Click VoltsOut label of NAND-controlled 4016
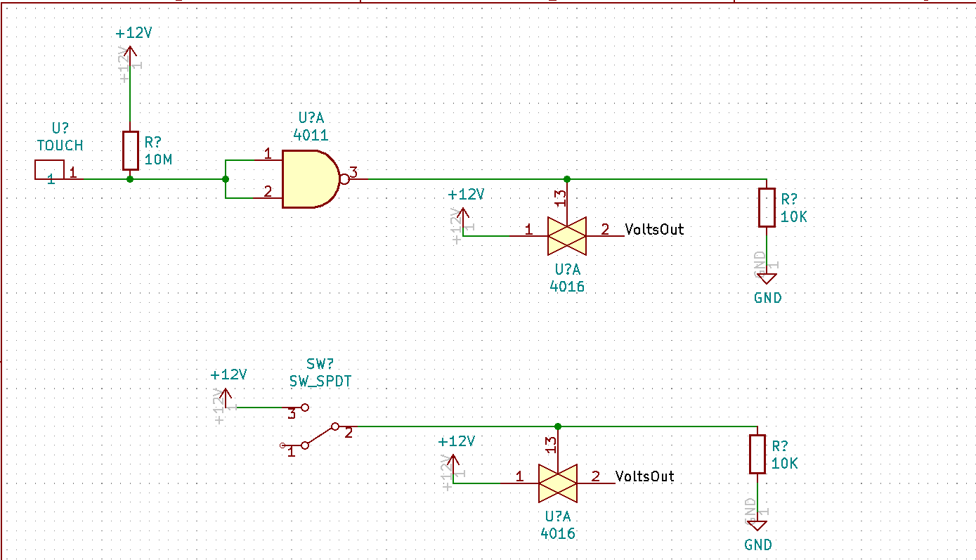Image resolution: width=976 pixels, height=560 pixels. coord(654,230)
